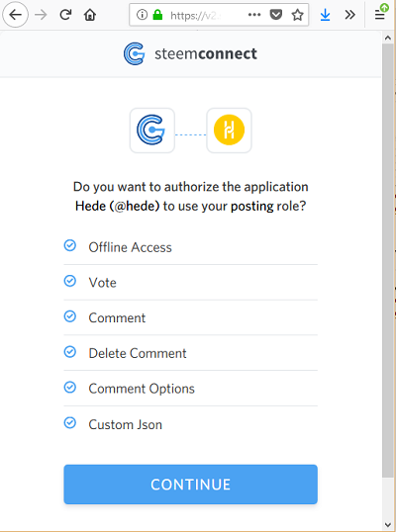This screenshot has width=396, height=532.
Task: Click the Delete Comment permission row
Action: coord(190,353)
